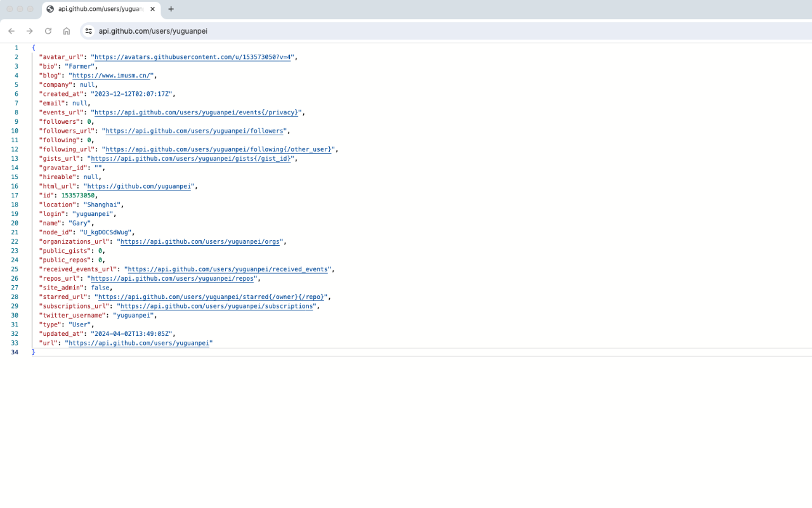Click the browser Back arrow

[x=11, y=31]
